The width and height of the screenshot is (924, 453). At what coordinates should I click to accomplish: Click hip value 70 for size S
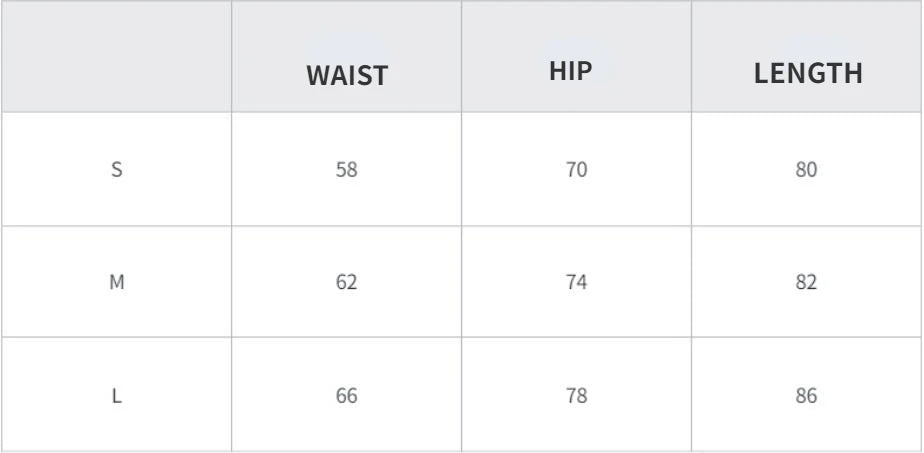point(576,170)
